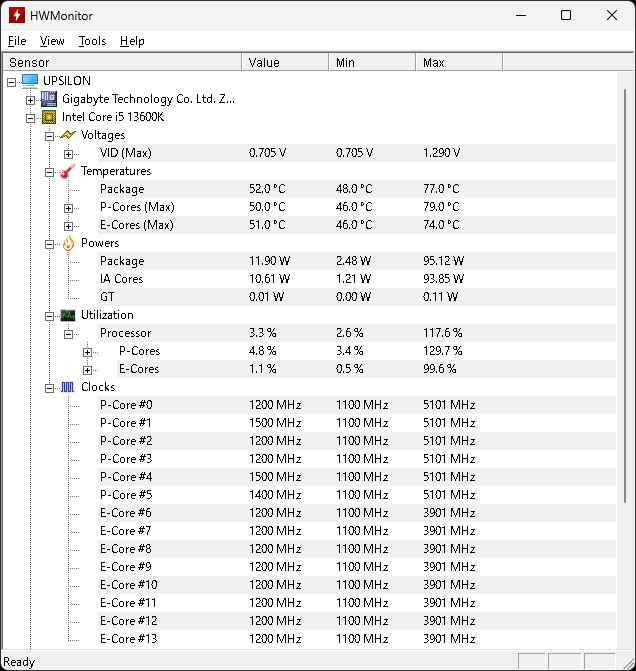
Task: Expand E-Cores (Max) temperature entry
Action: point(68,226)
